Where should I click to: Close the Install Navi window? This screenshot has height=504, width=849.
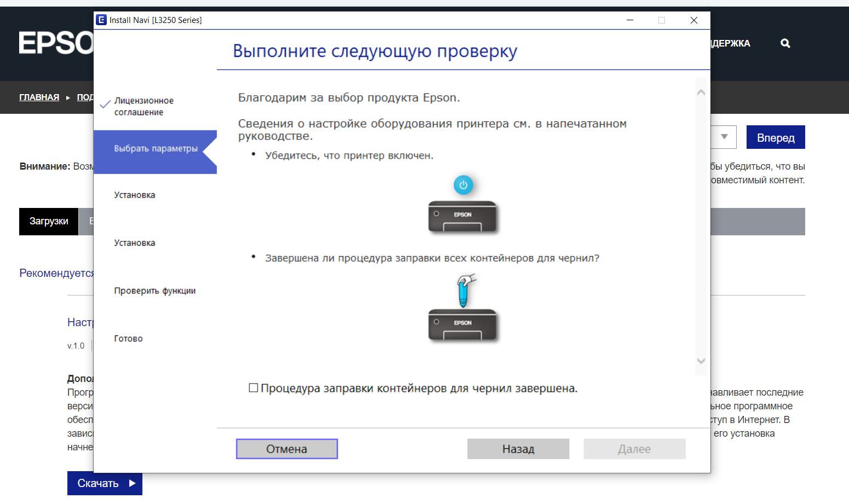pos(694,20)
